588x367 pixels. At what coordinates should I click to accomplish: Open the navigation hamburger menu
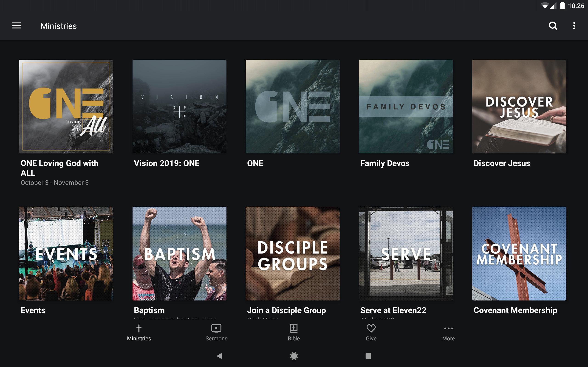[16, 26]
